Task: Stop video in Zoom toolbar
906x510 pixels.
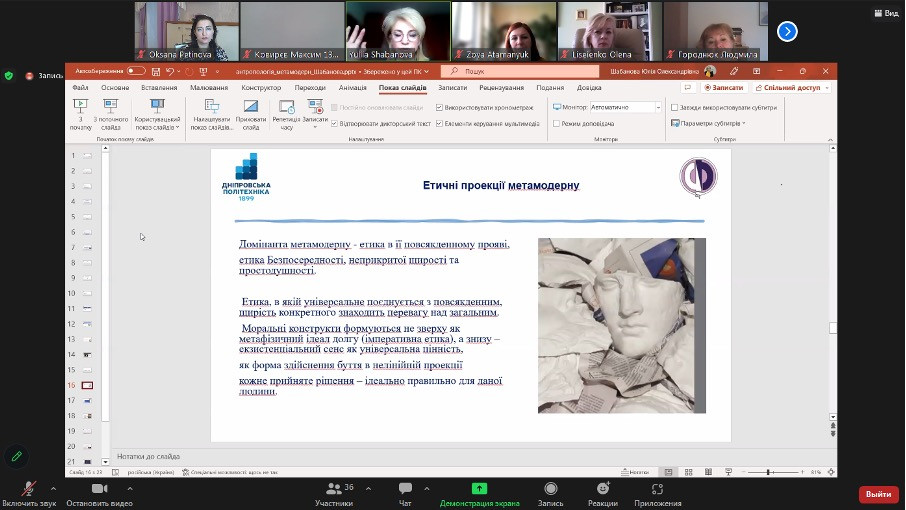Action: (x=99, y=493)
